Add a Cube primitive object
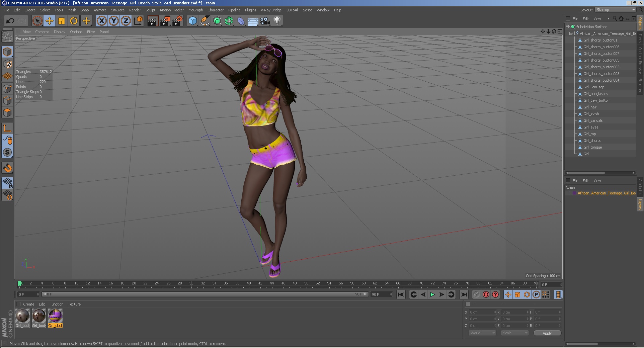 pyautogui.click(x=193, y=21)
